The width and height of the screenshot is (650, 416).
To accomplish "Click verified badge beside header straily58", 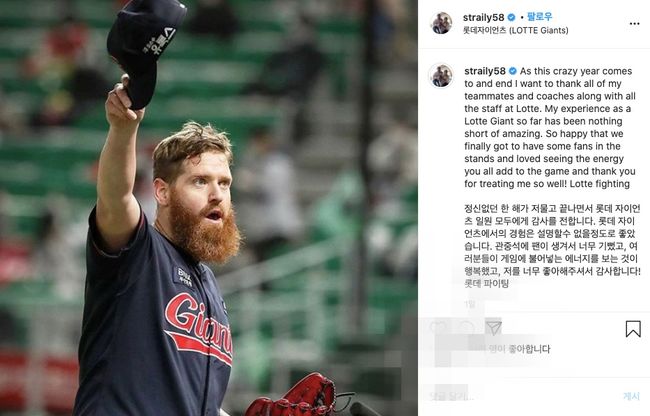I will click(512, 17).
